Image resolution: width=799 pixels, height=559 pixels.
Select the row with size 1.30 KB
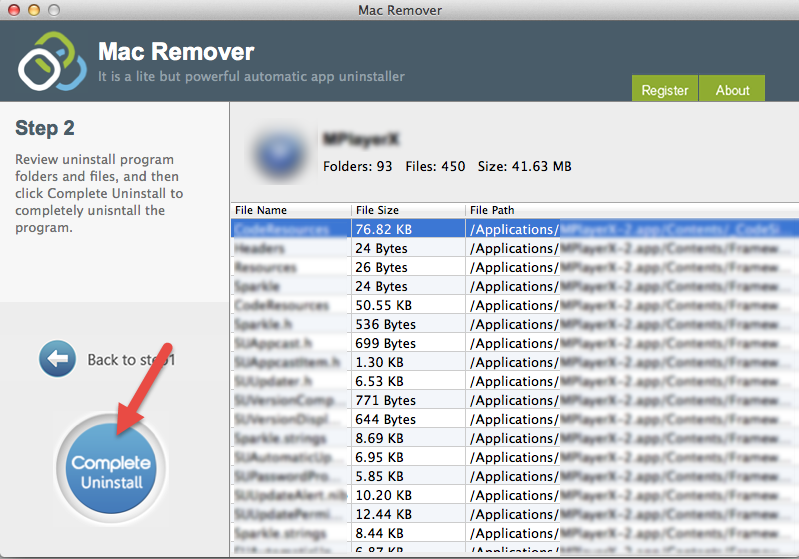point(515,362)
